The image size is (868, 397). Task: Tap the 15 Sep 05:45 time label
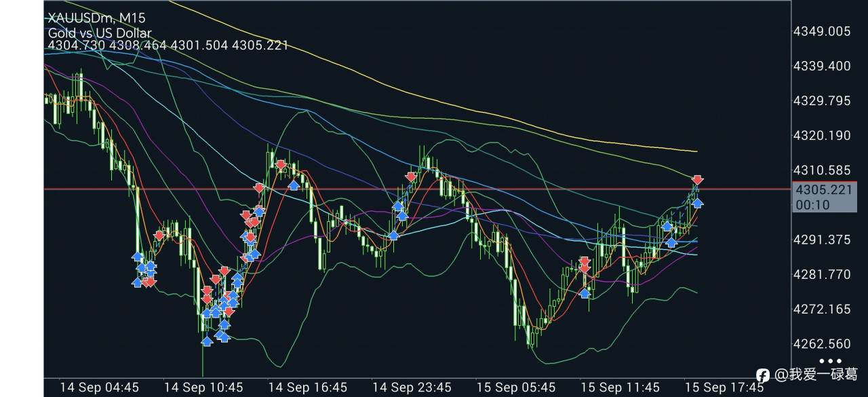tap(516, 387)
